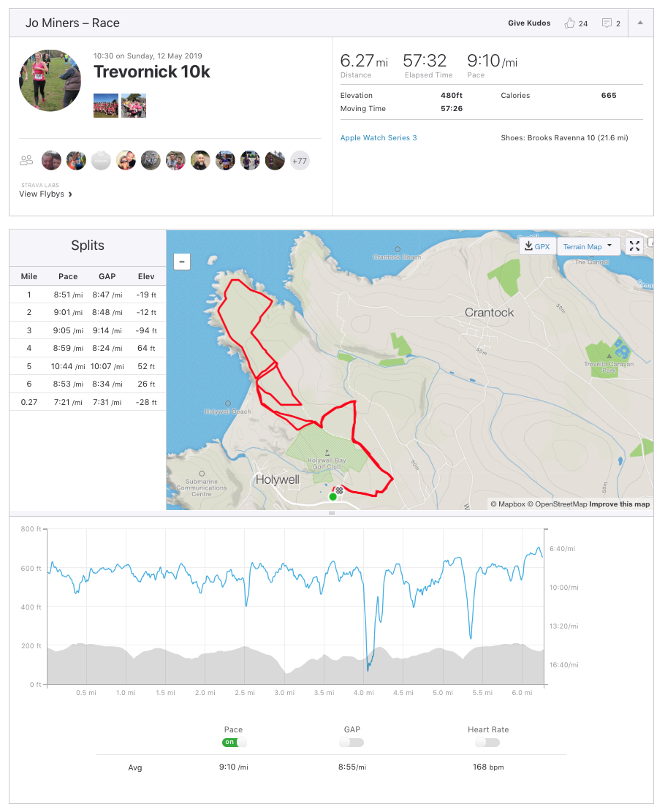The width and height of the screenshot is (665, 812).
Task: Click the green start marker on map
Action: click(x=333, y=496)
